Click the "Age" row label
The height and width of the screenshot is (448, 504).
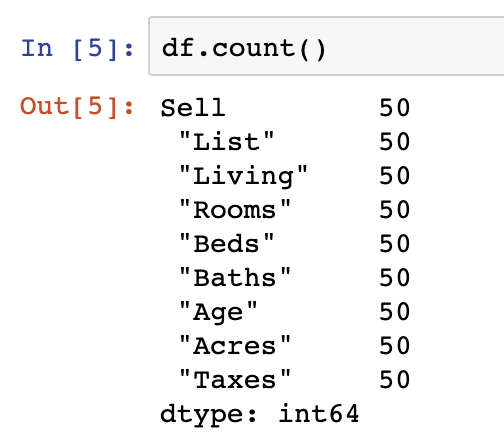coord(218,312)
